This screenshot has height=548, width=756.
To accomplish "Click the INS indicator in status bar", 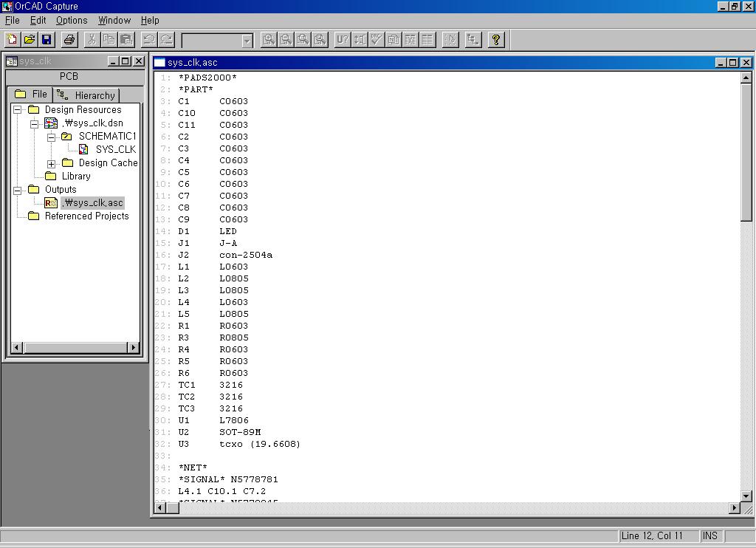I will coord(709,535).
